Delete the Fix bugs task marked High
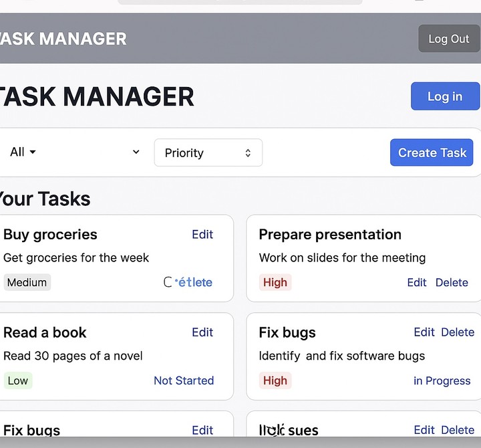This screenshot has width=481, height=448. point(458,332)
